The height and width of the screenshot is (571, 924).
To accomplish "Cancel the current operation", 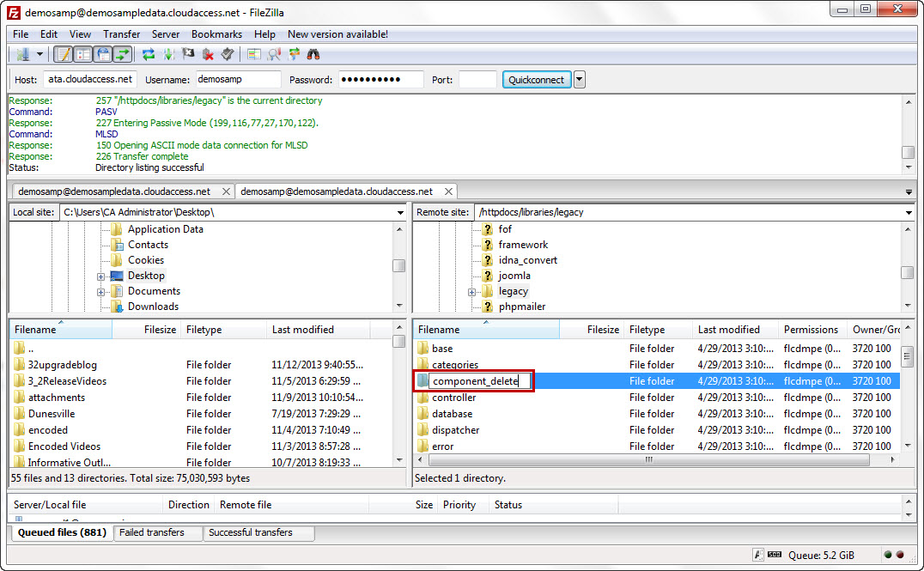I will (188, 54).
